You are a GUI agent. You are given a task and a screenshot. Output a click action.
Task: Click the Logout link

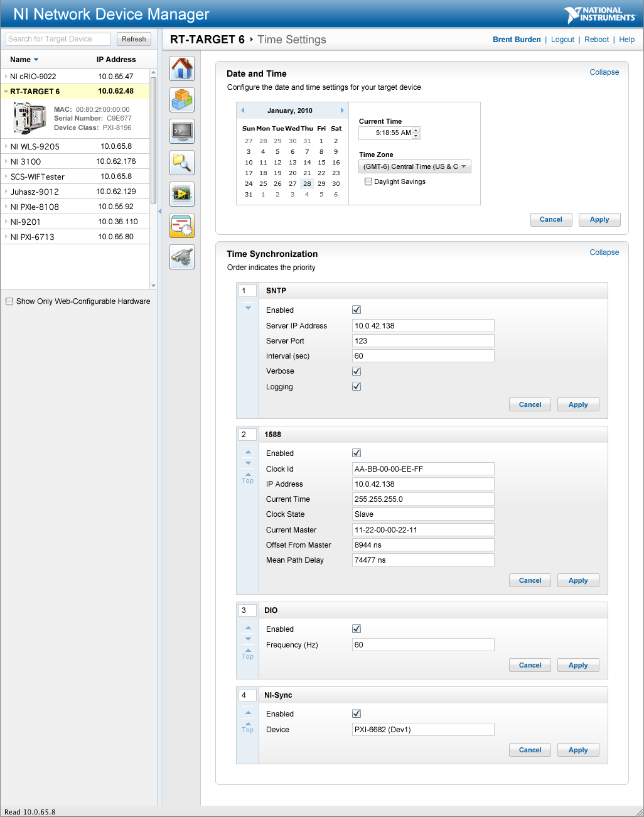pyautogui.click(x=562, y=40)
